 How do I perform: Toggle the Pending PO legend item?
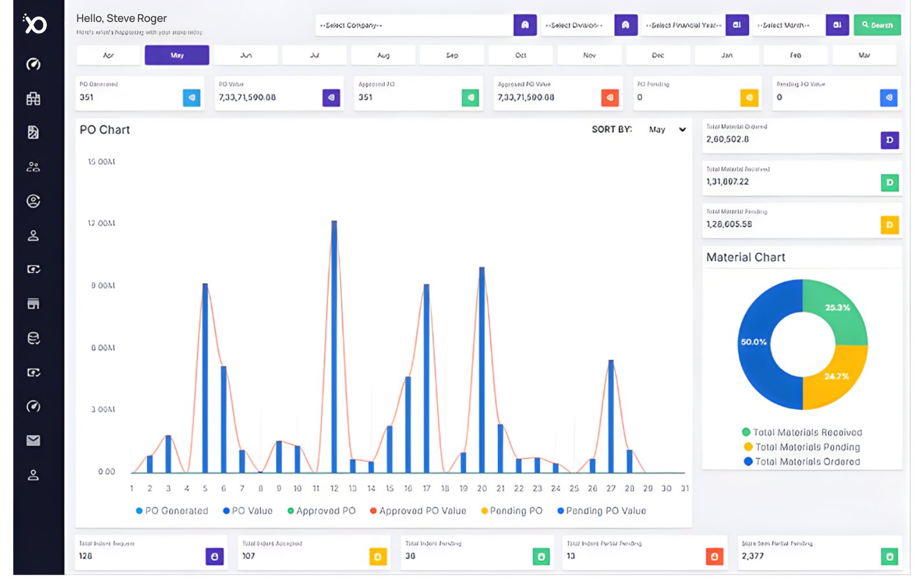tap(512, 511)
